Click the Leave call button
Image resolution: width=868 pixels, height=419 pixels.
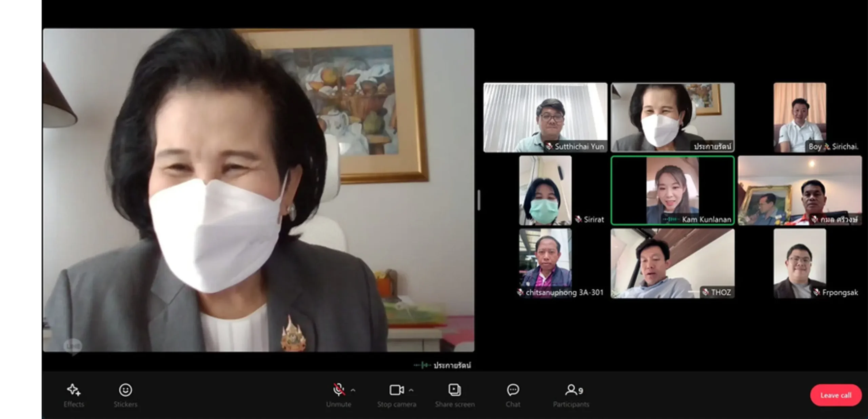click(x=836, y=395)
